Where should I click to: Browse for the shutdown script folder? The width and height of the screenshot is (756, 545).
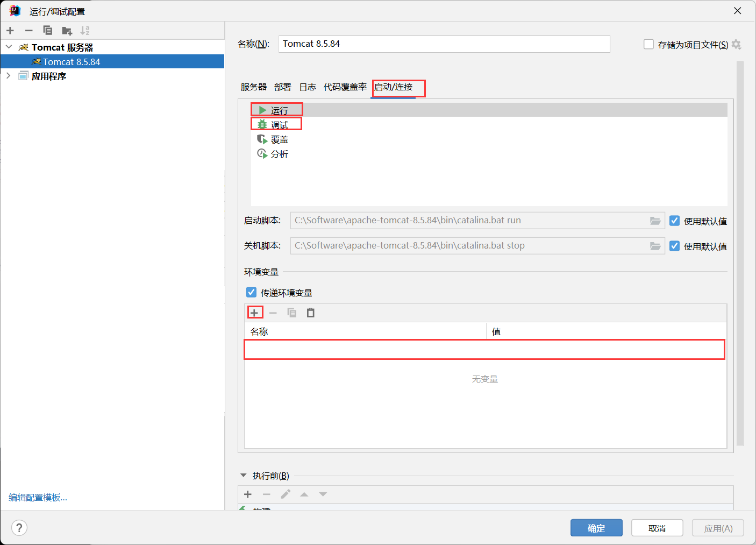[655, 246]
